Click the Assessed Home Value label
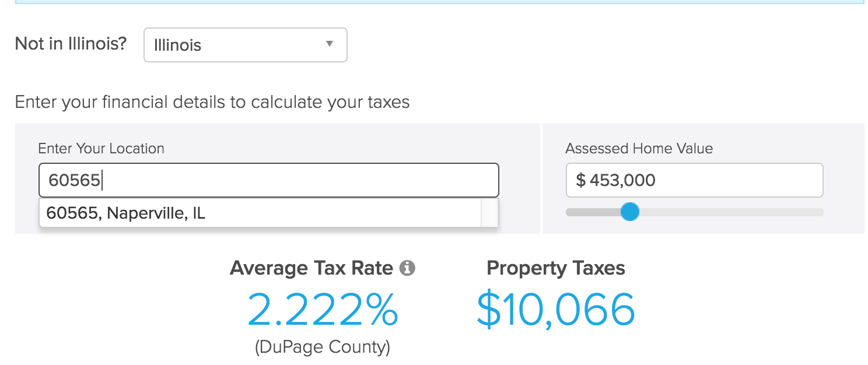 tap(639, 149)
